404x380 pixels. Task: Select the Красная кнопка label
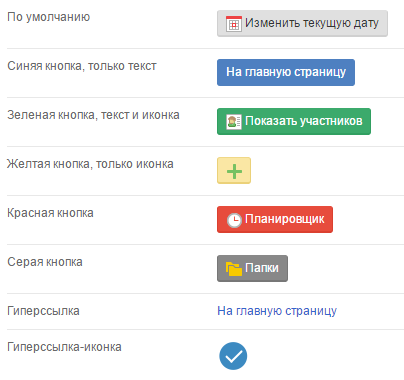pyautogui.click(x=50, y=213)
